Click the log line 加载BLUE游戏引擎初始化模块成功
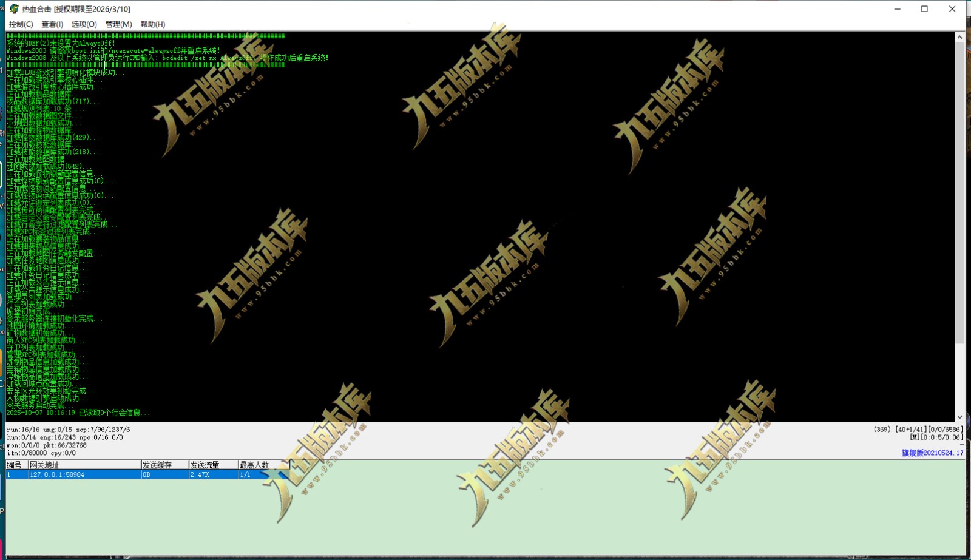Image resolution: width=971 pixels, height=560 pixels. [65, 72]
